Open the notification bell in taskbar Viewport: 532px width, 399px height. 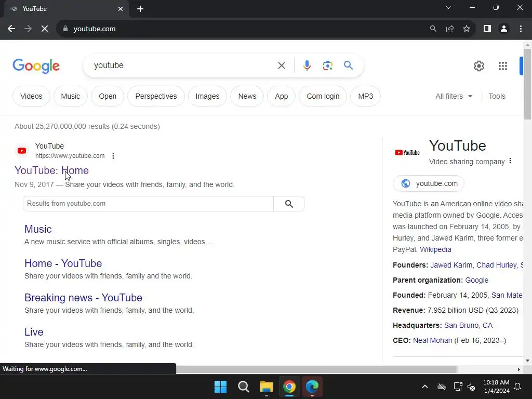[518, 387]
